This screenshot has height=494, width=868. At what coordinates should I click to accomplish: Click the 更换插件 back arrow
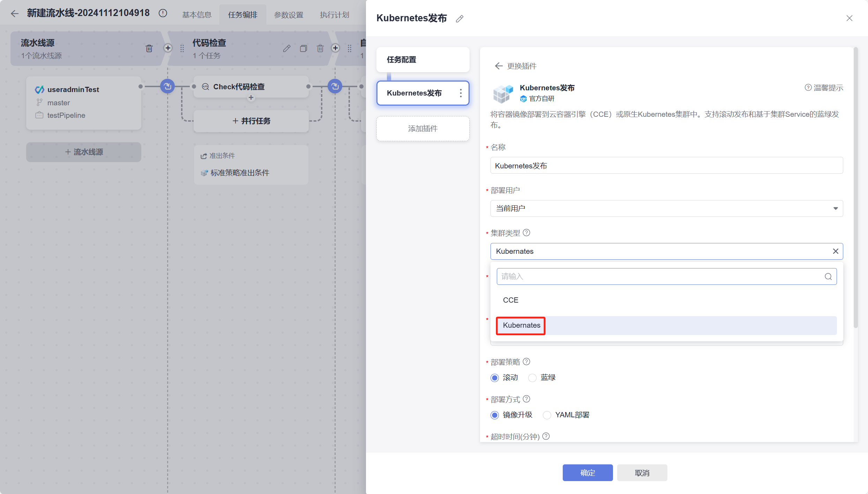point(499,66)
